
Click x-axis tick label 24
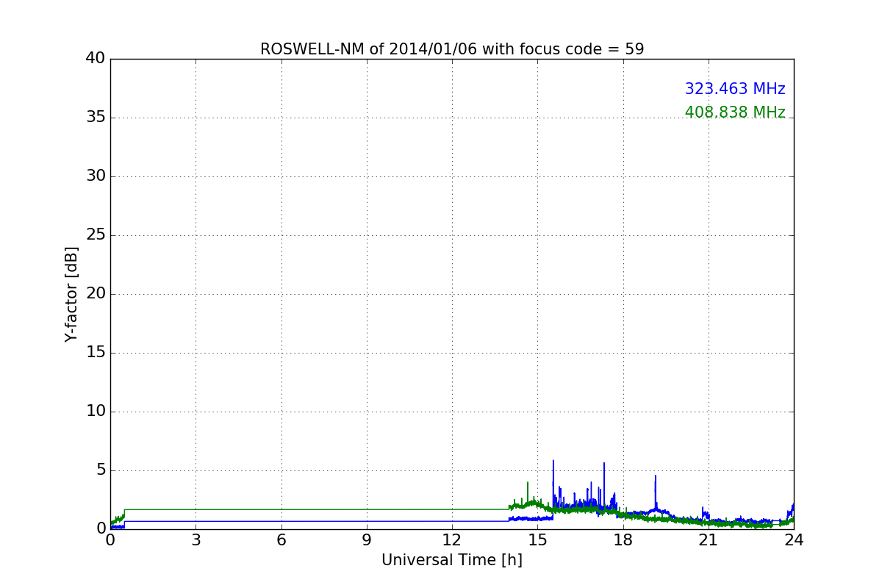pyautogui.click(x=794, y=540)
